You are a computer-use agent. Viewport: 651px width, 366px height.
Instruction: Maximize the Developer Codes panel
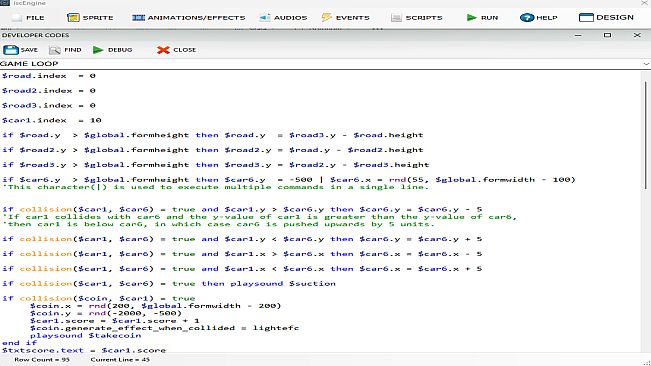(607, 35)
